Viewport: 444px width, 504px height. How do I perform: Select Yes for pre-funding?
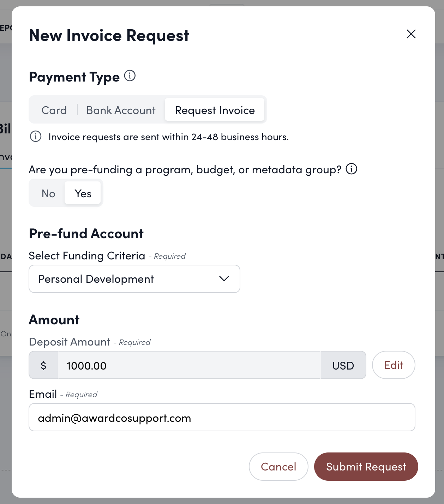83,193
